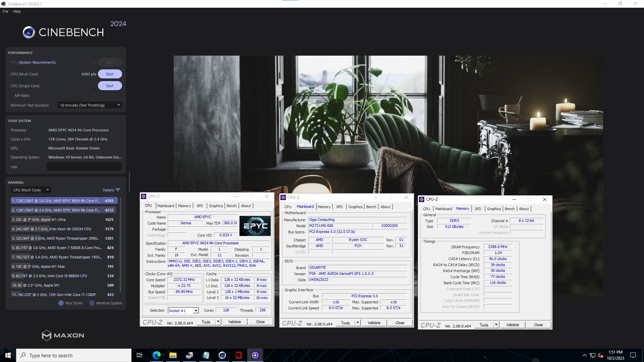Viewport: 644px width, 362px height.
Task: Start the CPU Single Core benchmark
Action: click(x=110, y=86)
